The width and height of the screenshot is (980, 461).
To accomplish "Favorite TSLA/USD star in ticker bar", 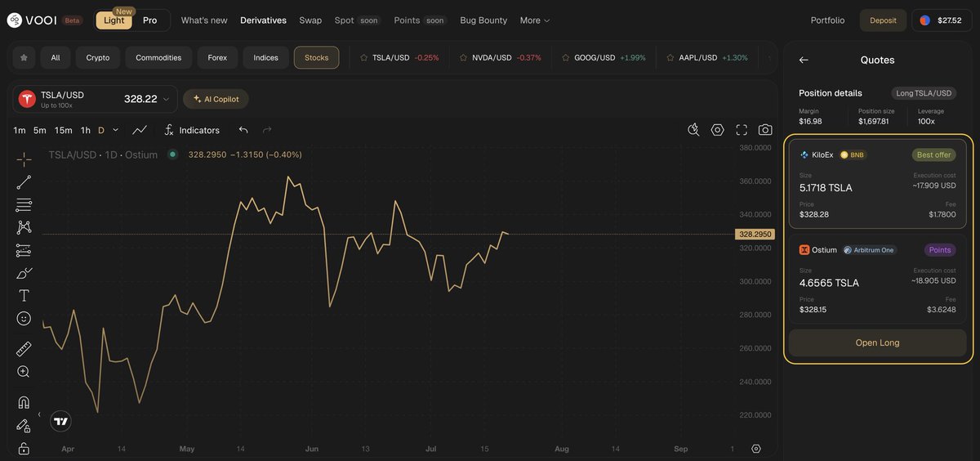I will point(363,58).
